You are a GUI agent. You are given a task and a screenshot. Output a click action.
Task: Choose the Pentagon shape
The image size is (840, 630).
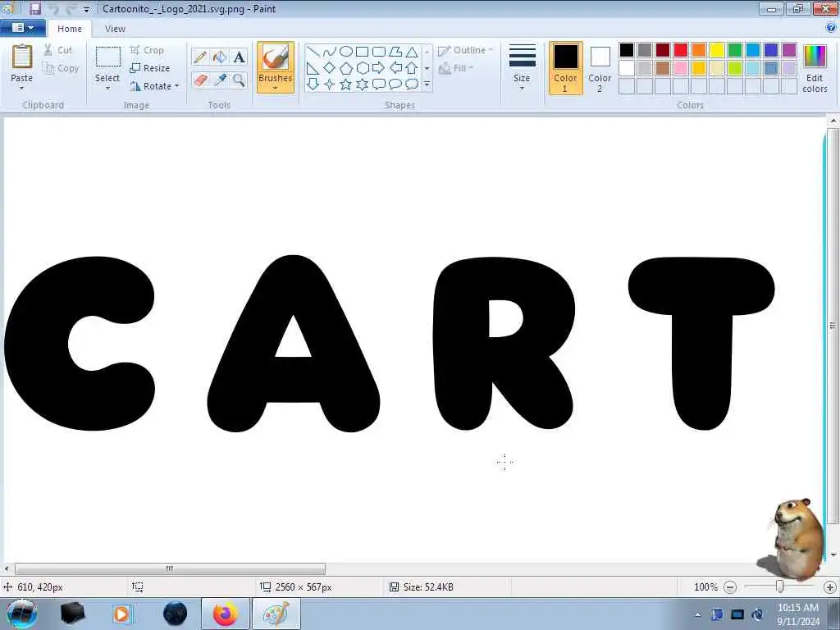[x=346, y=68]
